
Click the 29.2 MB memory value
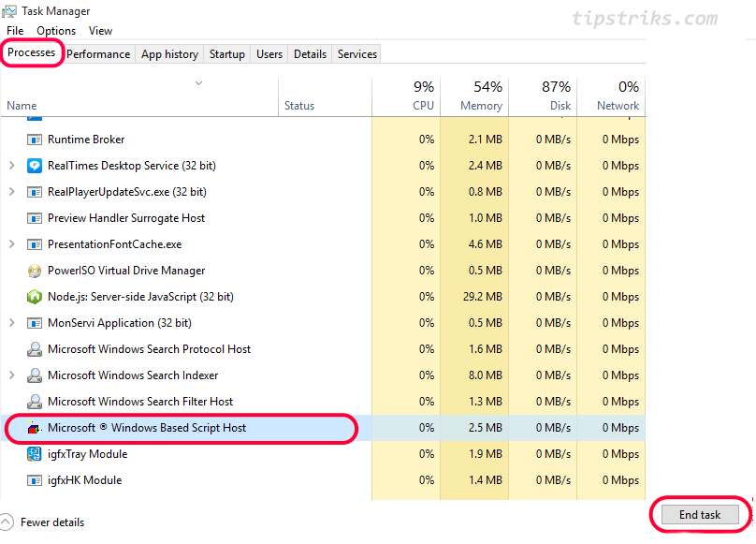coord(482,297)
